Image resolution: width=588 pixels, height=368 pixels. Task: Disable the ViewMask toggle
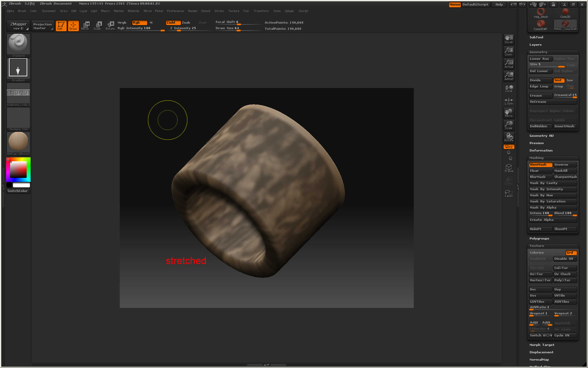(541, 165)
